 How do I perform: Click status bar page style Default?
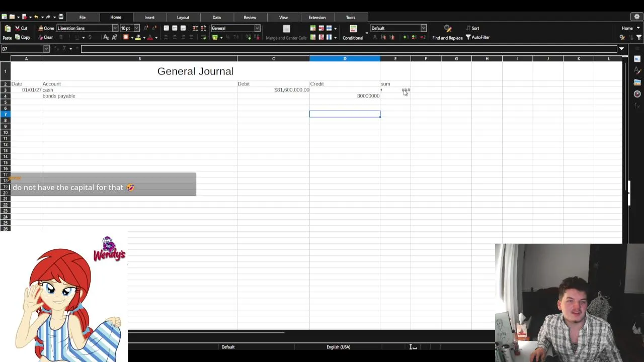point(228,347)
